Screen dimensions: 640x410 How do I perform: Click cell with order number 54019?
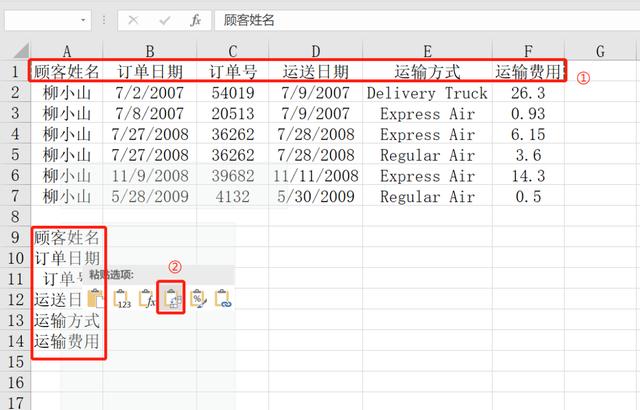231,93
